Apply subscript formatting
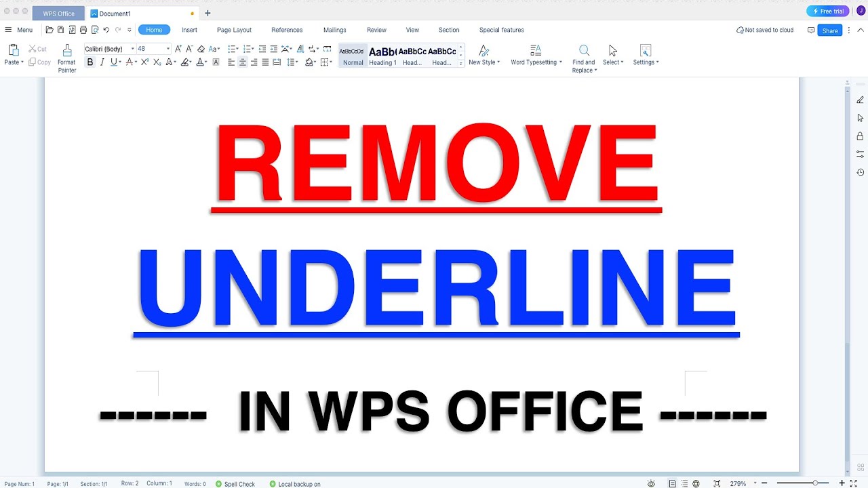 157,62
